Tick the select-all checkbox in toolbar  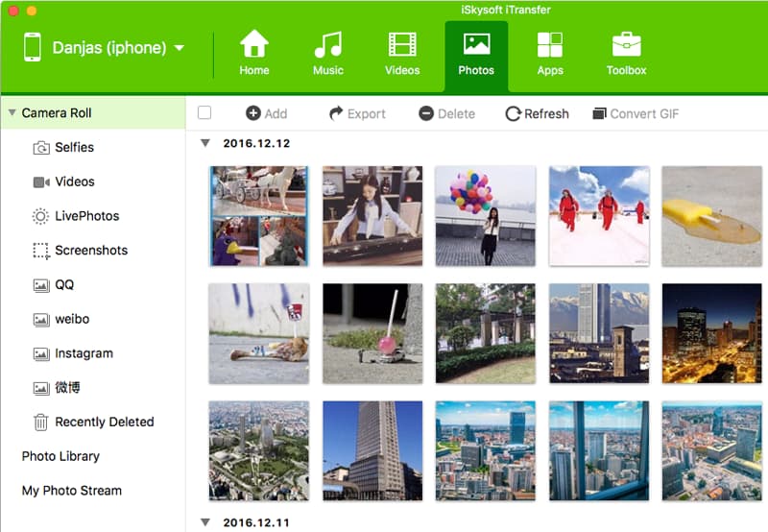[204, 113]
